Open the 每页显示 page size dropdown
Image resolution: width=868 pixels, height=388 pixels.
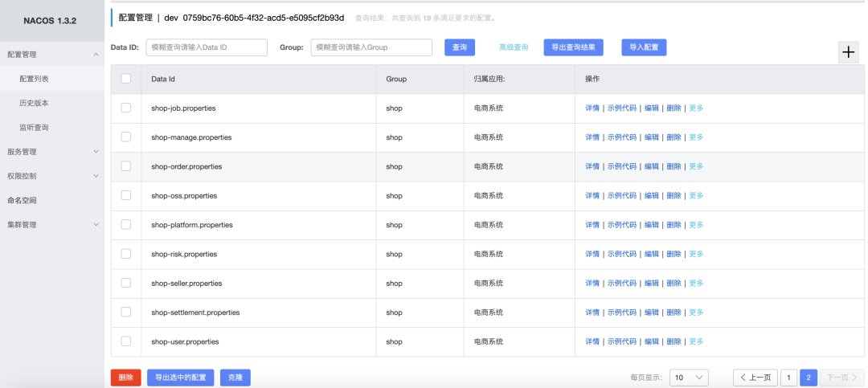pyautogui.click(x=689, y=378)
